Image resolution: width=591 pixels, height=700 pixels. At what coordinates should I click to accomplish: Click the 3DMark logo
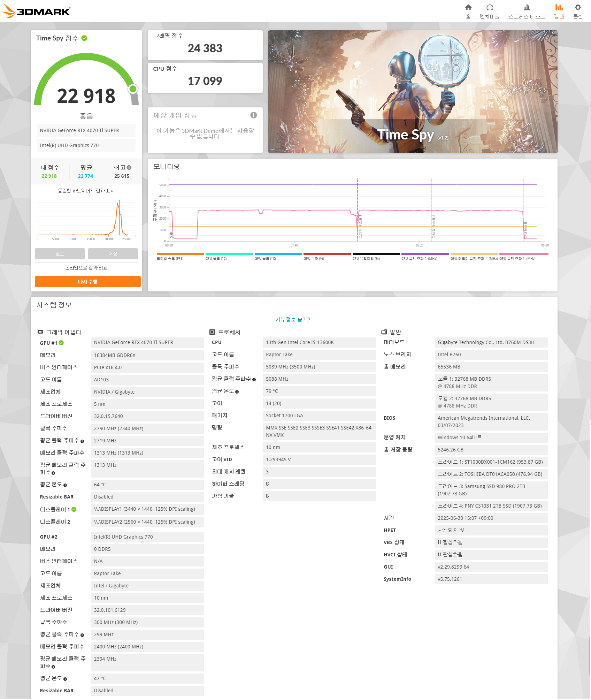36,11
